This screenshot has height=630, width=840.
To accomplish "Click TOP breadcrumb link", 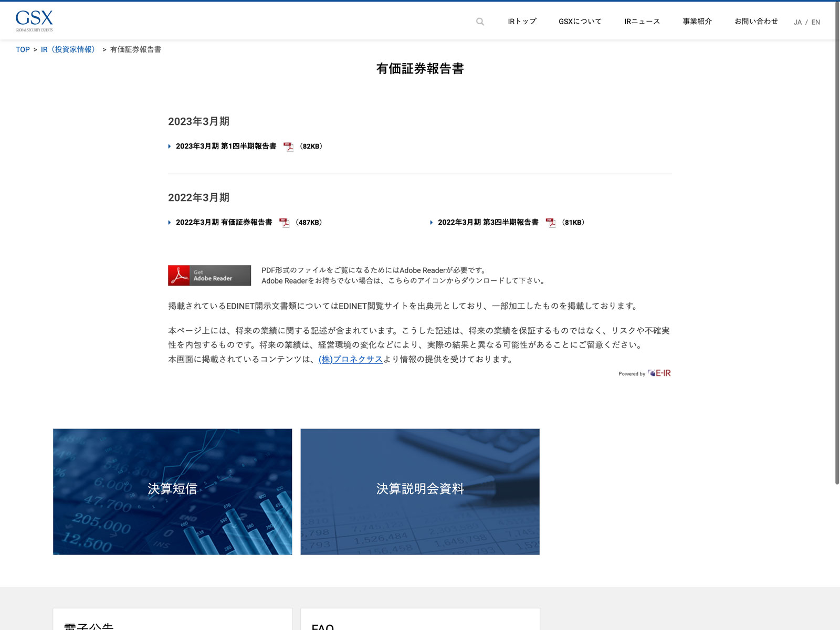I will tap(23, 50).
